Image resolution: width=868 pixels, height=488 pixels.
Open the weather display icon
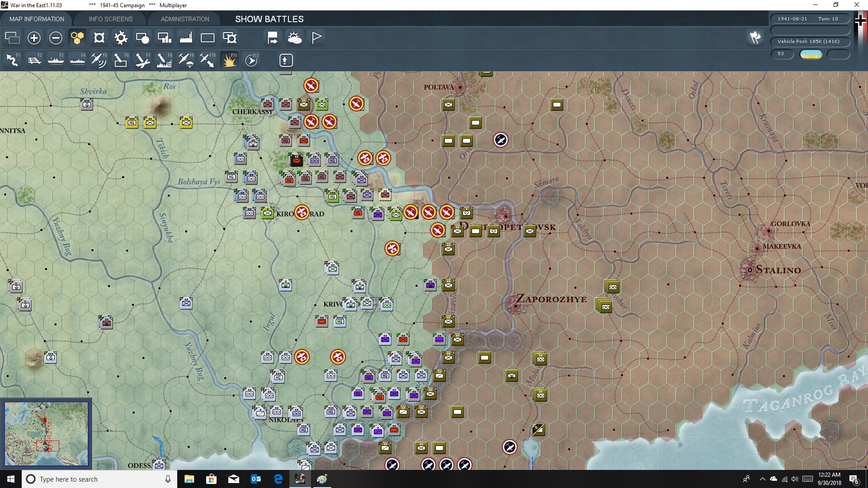pyautogui.click(x=295, y=38)
